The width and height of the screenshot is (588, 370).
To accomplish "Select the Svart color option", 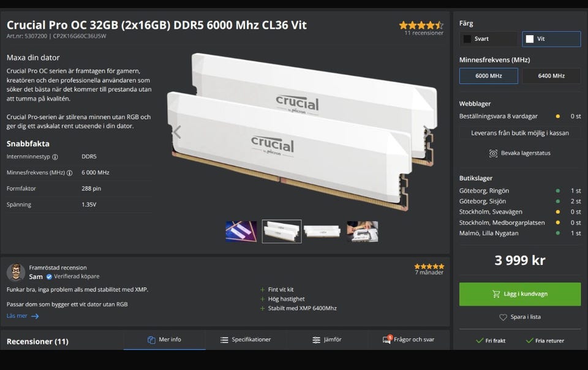I will (x=488, y=39).
